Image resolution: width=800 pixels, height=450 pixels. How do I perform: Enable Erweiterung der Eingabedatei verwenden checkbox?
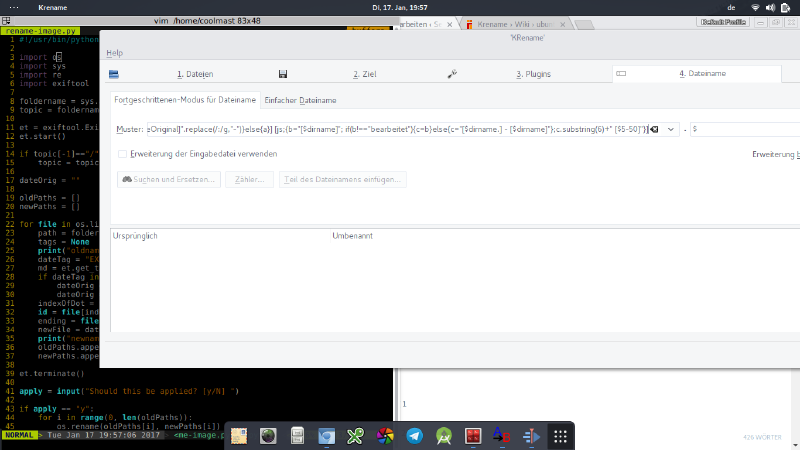122,154
